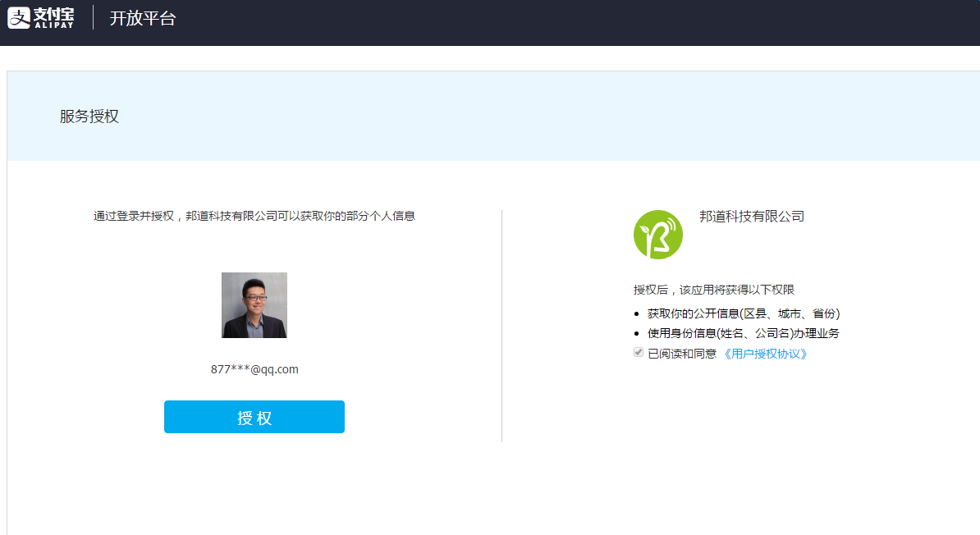This screenshot has height=535, width=980.
Task: Click the account email 877***@qq.com
Action: 254,369
